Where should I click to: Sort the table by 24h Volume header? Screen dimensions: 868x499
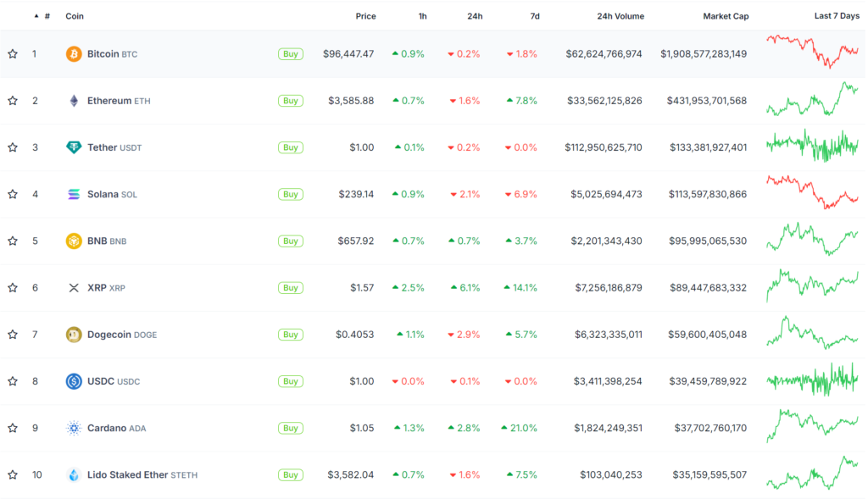(x=620, y=16)
